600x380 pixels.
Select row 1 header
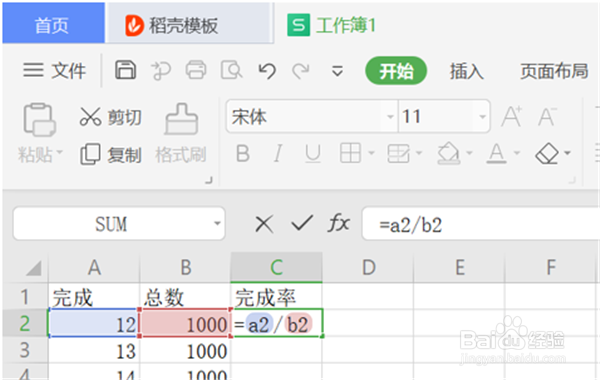click(25, 297)
